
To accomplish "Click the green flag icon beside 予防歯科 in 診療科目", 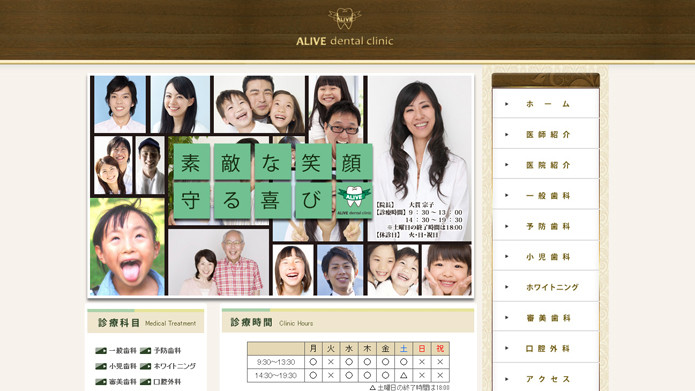I will (145, 351).
